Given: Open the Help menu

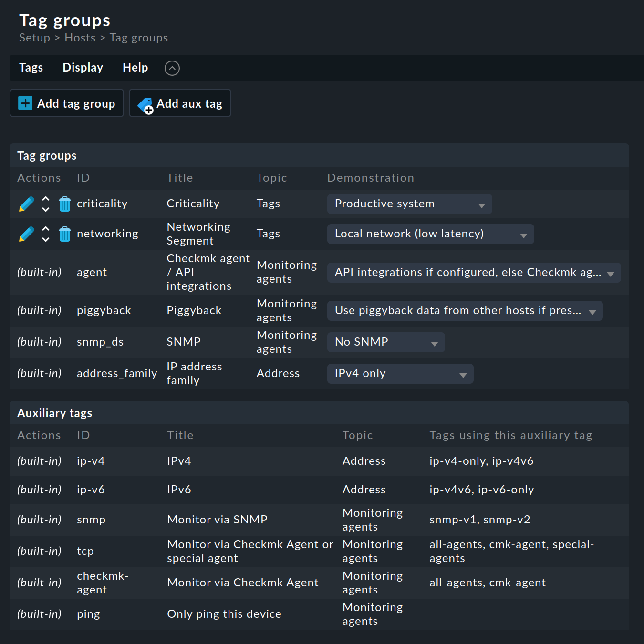Looking at the screenshot, I should 135,67.
